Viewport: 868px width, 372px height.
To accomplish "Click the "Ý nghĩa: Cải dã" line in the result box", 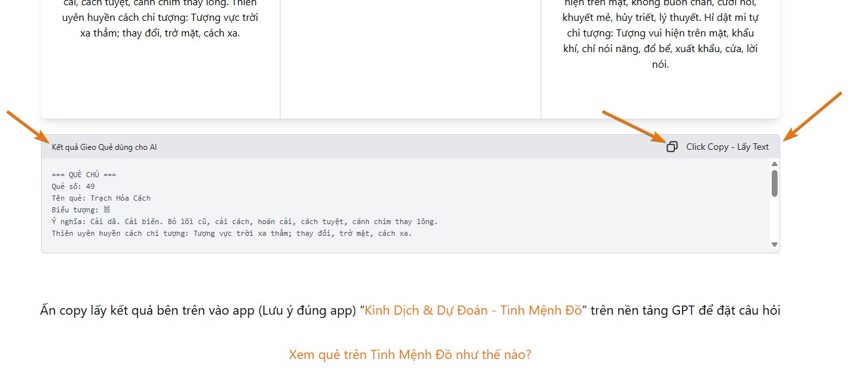I will [245, 222].
